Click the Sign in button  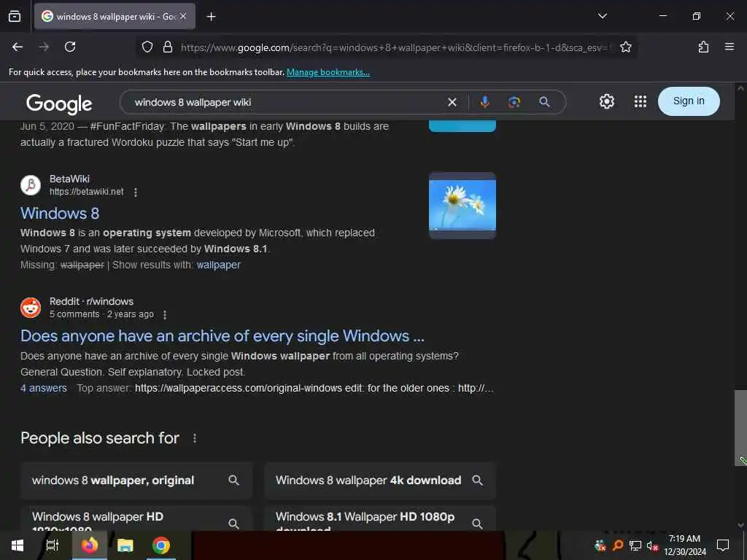[689, 101]
